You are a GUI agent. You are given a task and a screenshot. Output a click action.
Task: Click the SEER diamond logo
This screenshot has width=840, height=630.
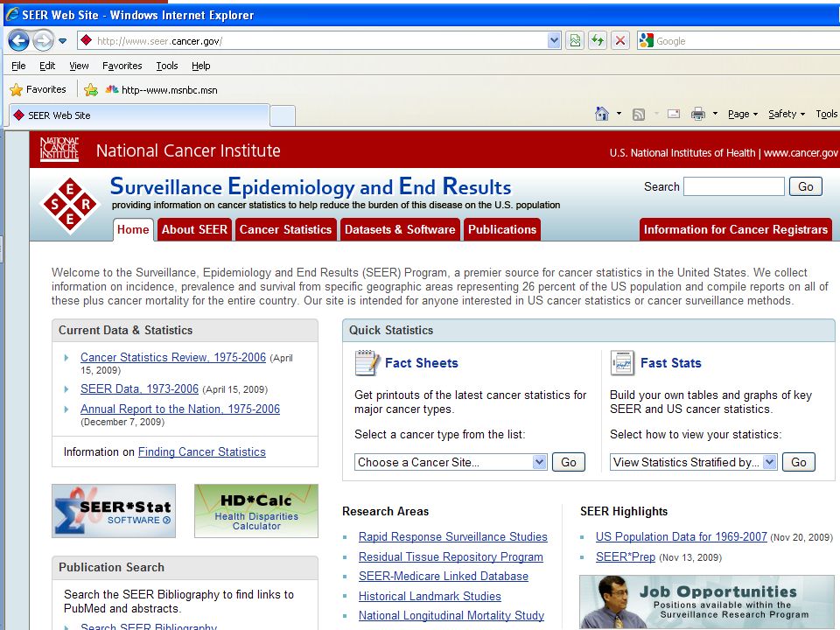(70, 204)
